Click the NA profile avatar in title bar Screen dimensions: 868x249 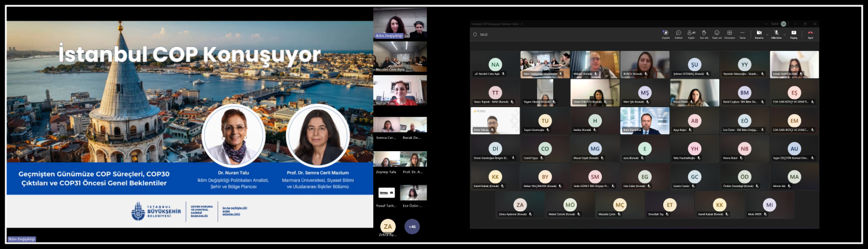784,24
